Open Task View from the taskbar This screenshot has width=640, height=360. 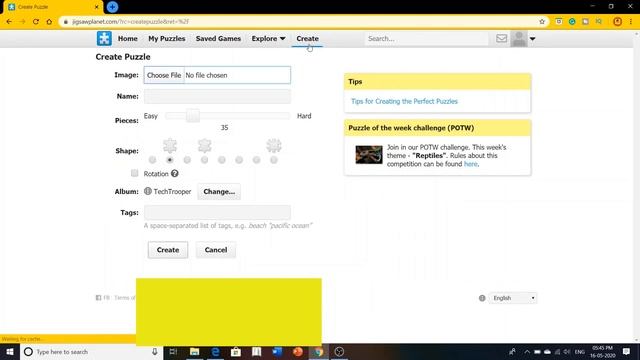click(173, 352)
